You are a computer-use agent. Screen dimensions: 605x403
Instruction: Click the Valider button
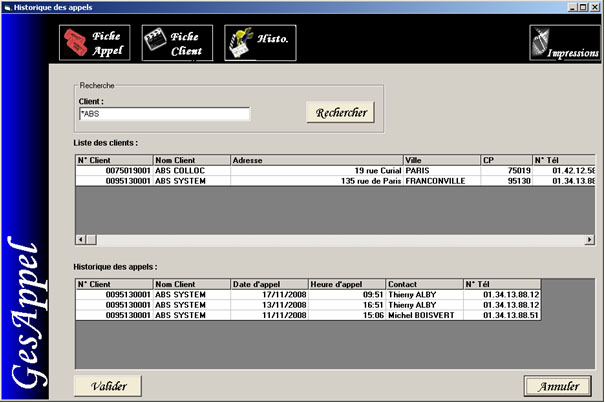[x=108, y=386]
